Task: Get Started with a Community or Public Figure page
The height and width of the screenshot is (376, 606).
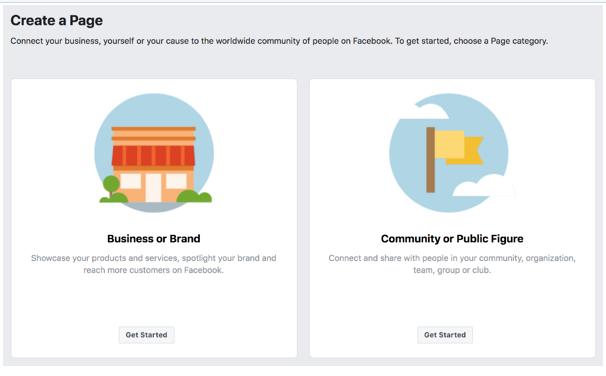Action: [x=445, y=335]
